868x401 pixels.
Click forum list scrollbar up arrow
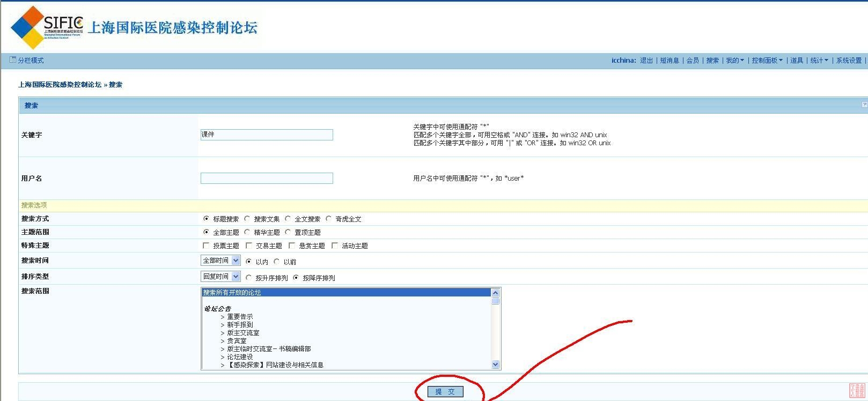[x=495, y=293]
